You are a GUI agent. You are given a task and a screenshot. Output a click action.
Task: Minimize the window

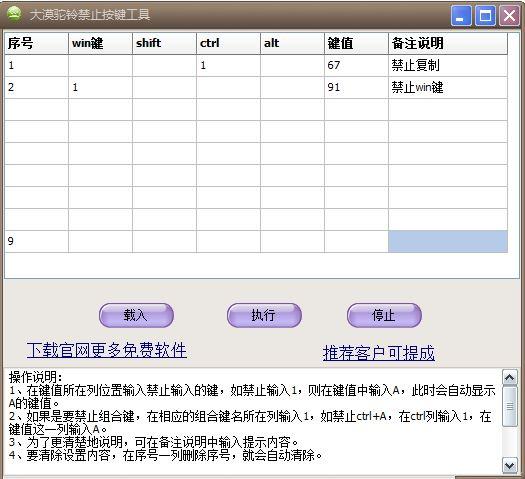[461, 16]
